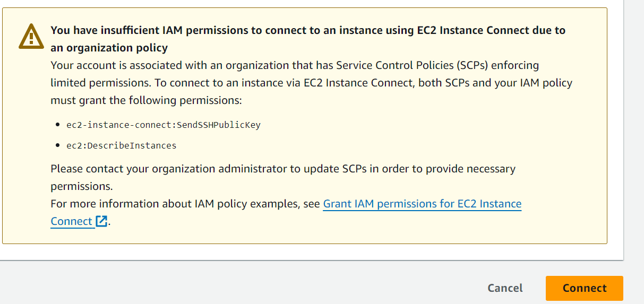Click the external link icon after Connect

(101, 221)
